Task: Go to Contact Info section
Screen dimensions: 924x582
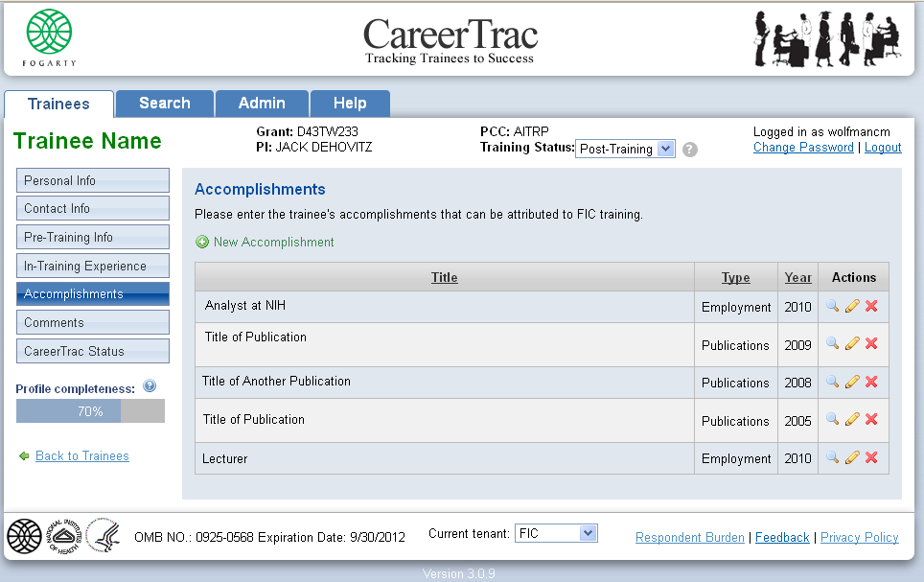Action: pos(93,208)
